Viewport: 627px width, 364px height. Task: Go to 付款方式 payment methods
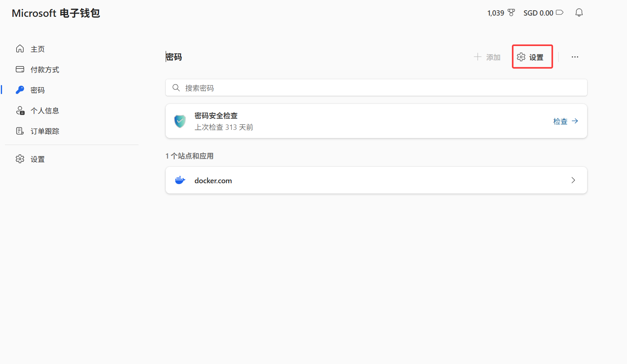coord(45,70)
